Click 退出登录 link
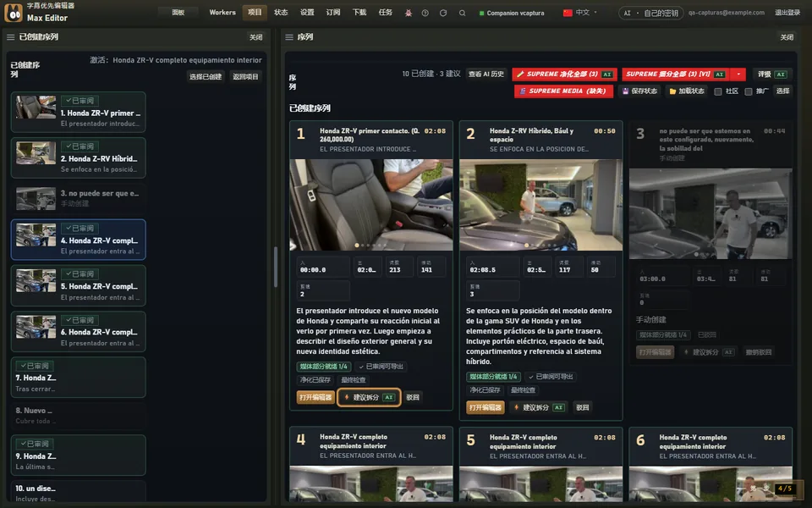Viewport: 812px width, 508px height. click(x=787, y=13)
